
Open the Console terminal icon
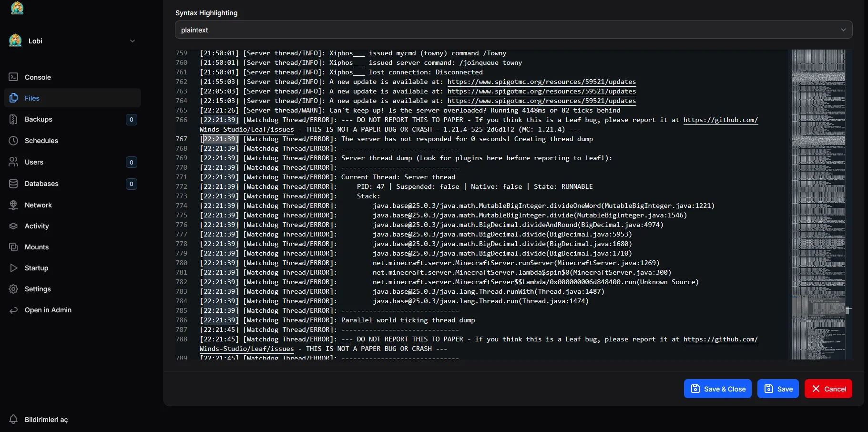click(13, 77)
